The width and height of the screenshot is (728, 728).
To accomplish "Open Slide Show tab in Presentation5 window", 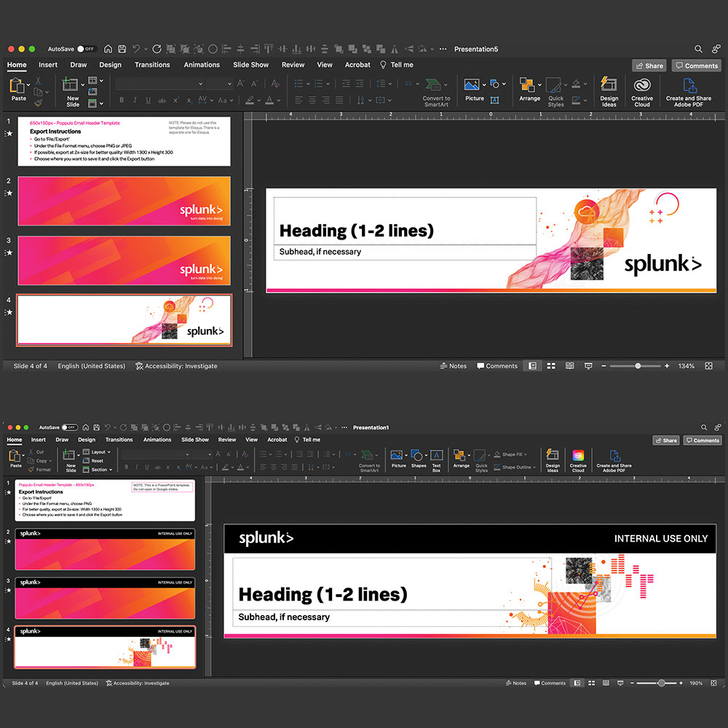I will point(250,65).
